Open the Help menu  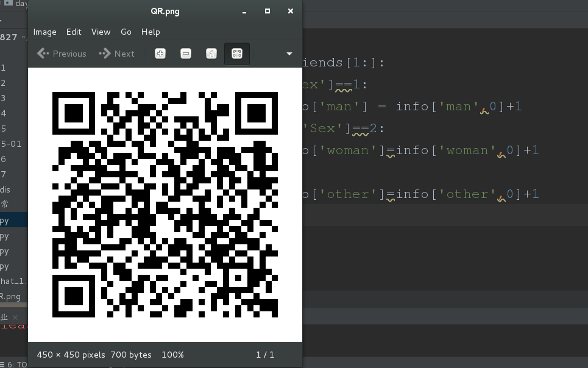pos(150,32)
